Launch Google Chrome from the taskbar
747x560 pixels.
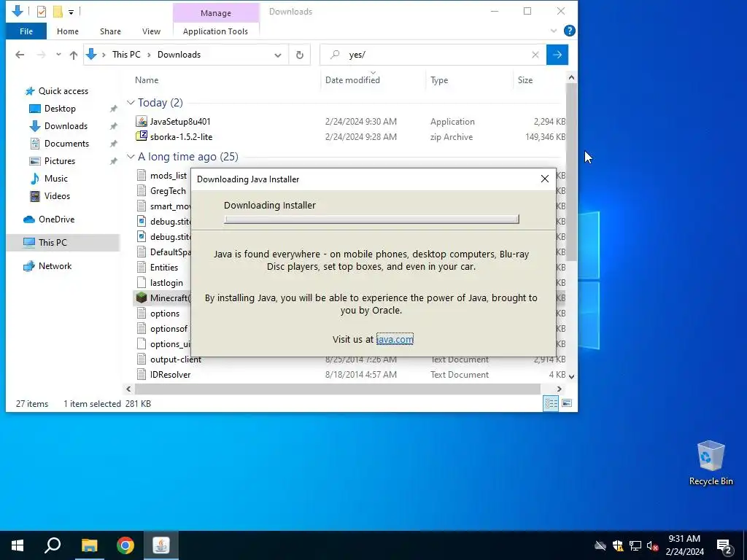click(125, 545)
